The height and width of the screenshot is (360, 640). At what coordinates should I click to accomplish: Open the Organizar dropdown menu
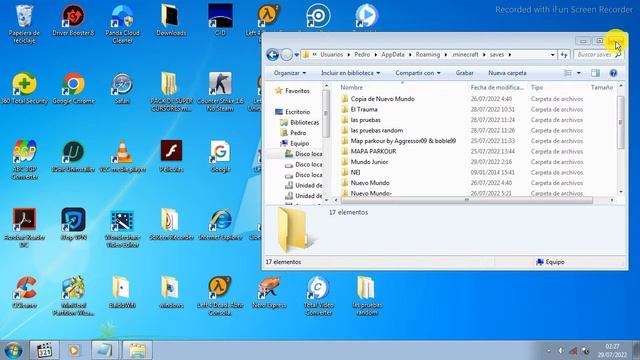click(290, 73)
